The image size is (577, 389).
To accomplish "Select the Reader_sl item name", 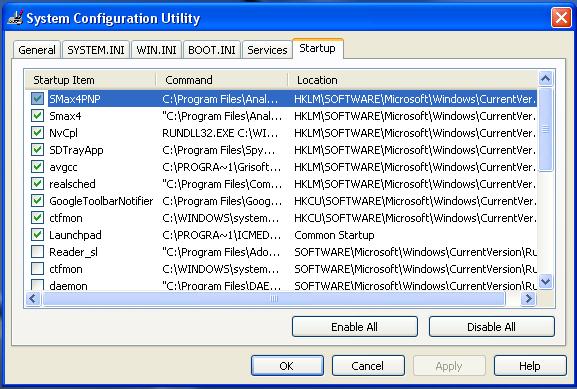I will 74,252.
